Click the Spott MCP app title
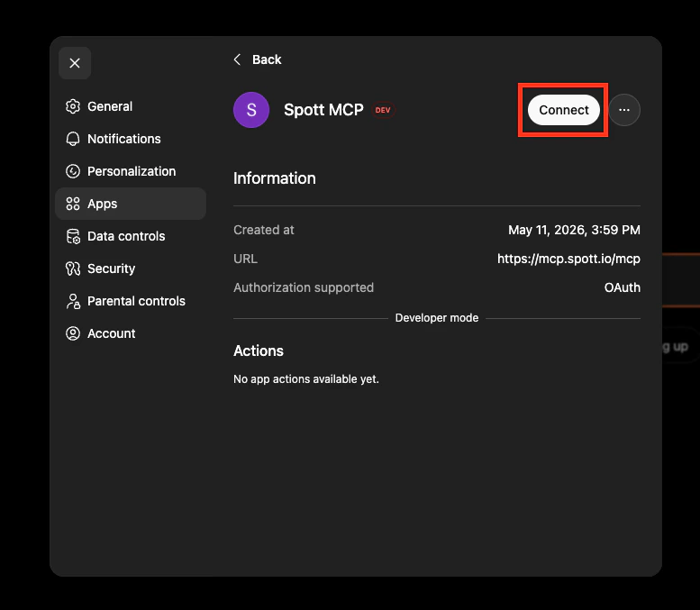The width and height of the screenshot is (700, 610). click(x=323, y=110)
